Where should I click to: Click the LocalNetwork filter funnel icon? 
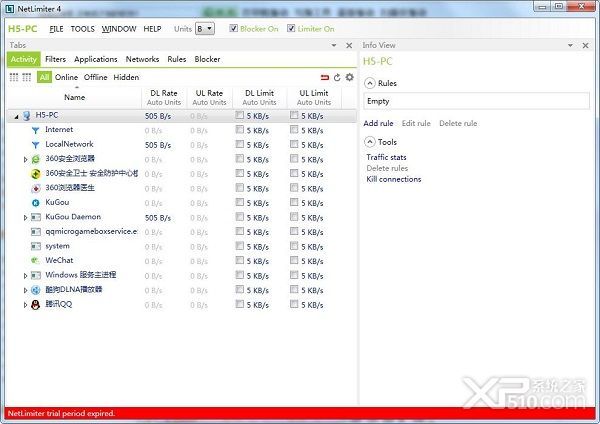(36, 145)
